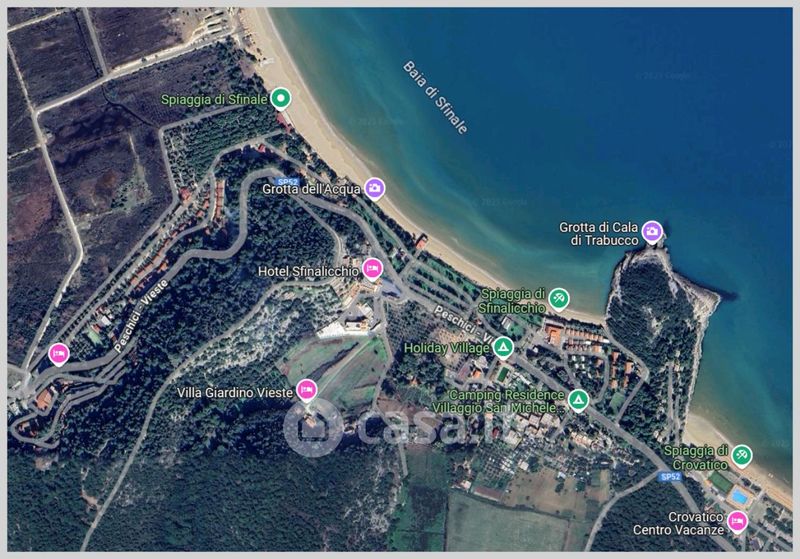
Task: Select the Villa Giardino Vieste label text
Action: point(235,392)
